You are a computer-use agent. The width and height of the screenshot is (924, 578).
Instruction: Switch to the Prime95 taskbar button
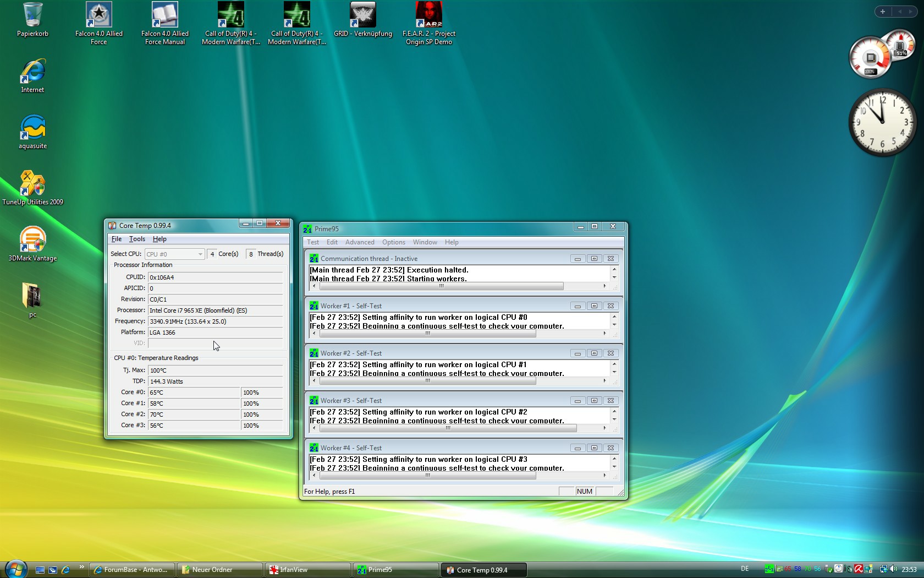coord(396,570)
